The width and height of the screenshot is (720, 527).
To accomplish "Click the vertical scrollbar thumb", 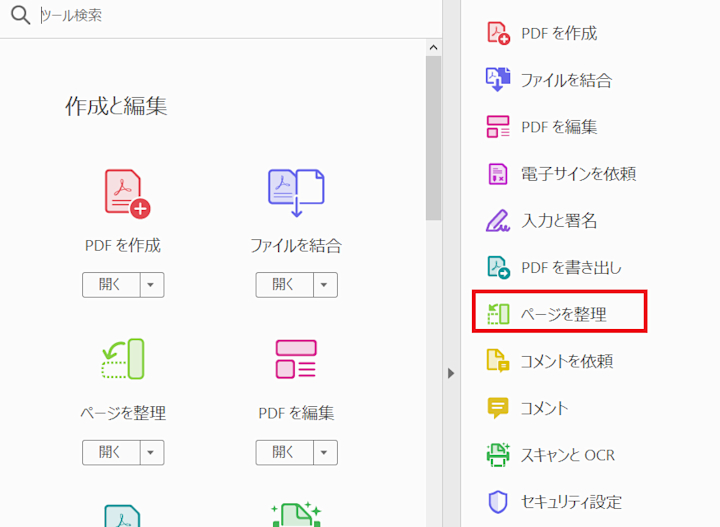I will [x=433, y=138].
